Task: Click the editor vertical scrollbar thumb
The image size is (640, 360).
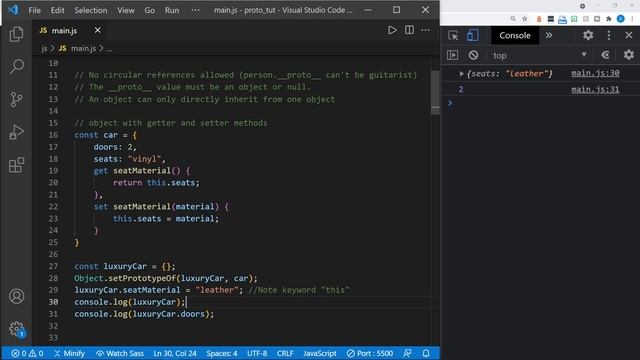Action: 435,93
